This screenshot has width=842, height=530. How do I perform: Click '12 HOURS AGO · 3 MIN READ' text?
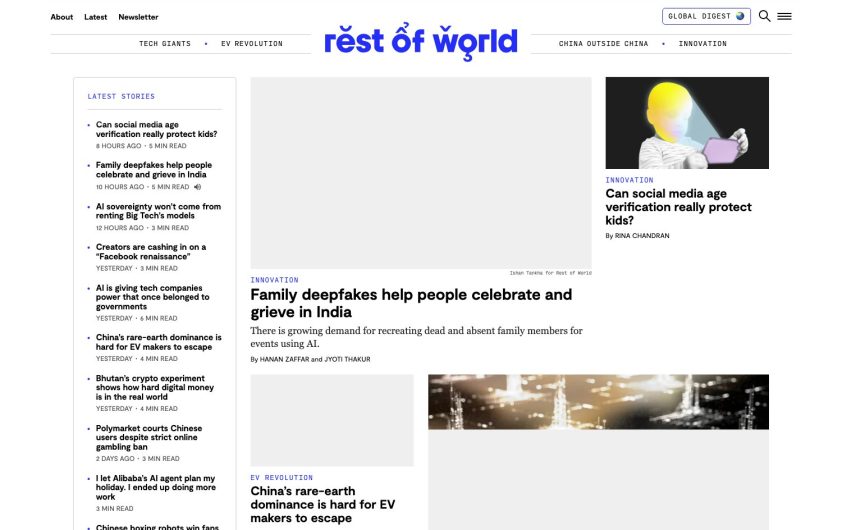tap(142, 228)
